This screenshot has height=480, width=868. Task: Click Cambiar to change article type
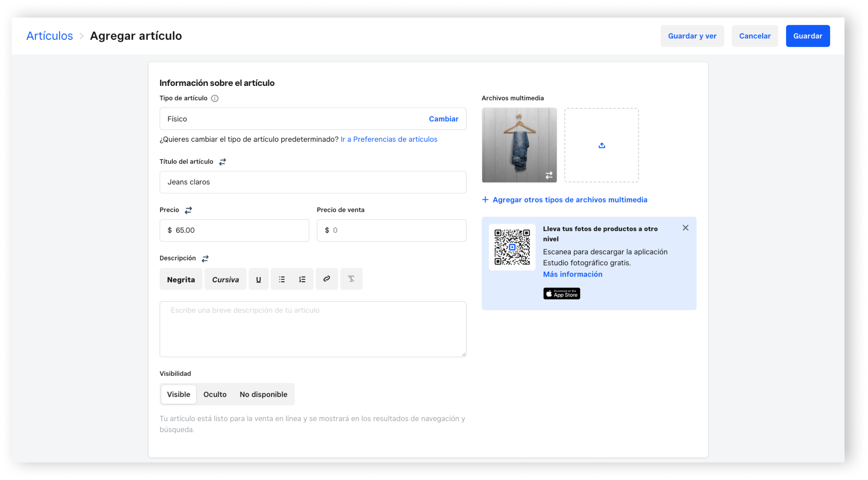point(443,119)
